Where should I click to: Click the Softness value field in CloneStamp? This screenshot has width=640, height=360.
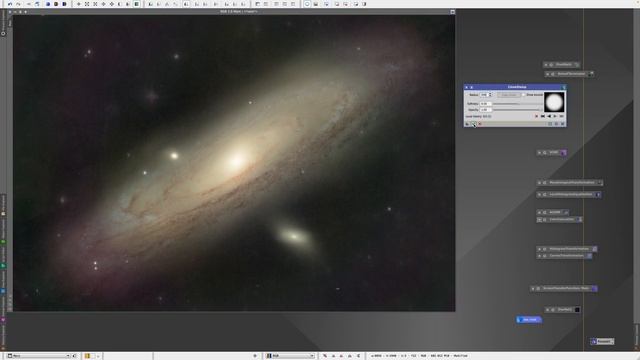486,104
